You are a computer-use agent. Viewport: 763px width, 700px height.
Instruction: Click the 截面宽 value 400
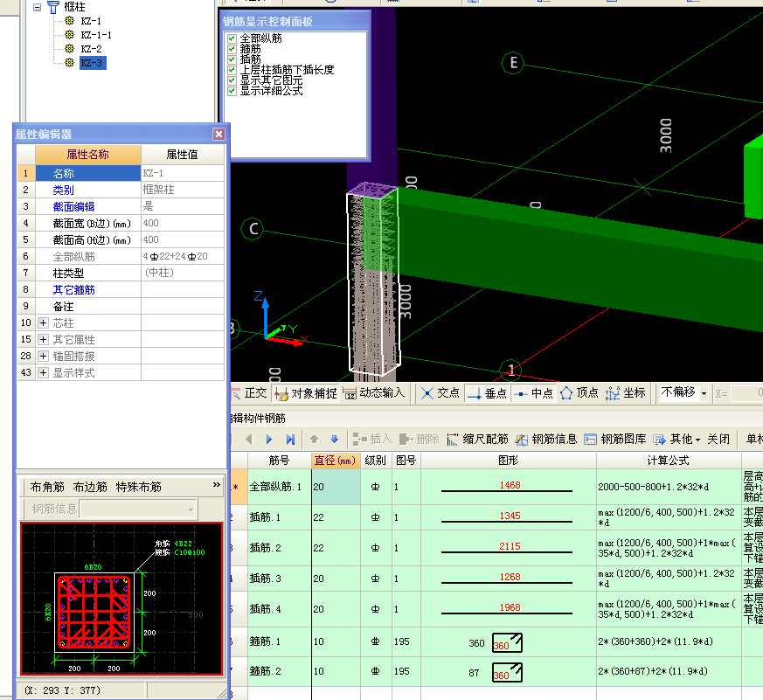(183, 223)
